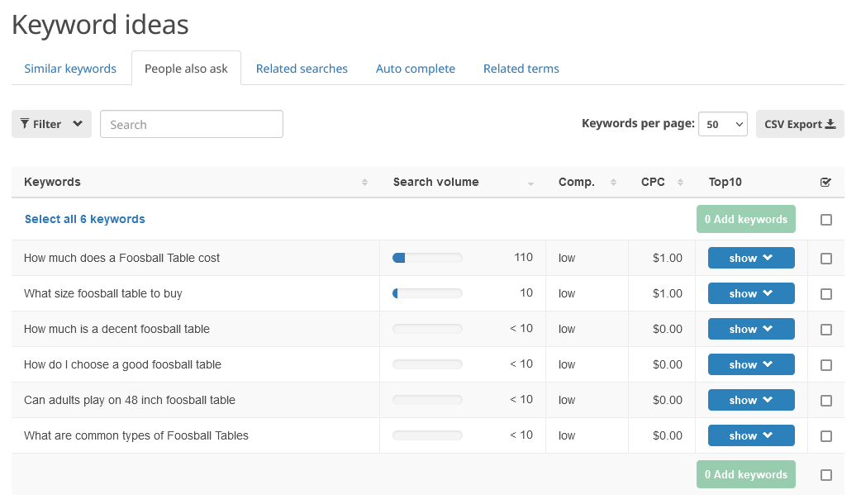Go to the Auto complete tab
Image resolution: width=861 pixels, height=504 pixels.
coord(415,69)
